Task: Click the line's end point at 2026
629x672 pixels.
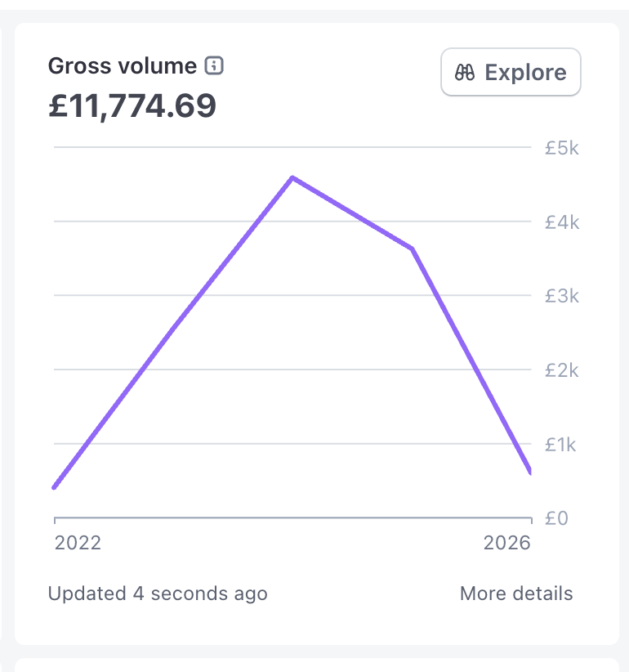Action: click(529, 471)
